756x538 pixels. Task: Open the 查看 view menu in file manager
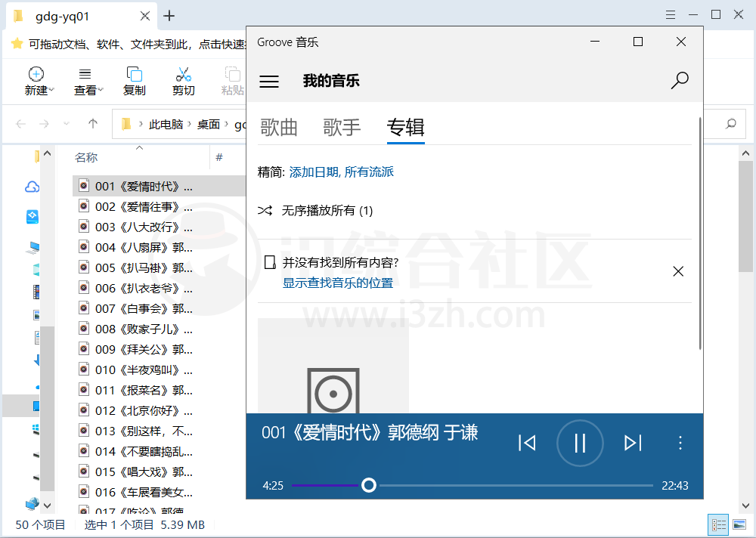(x=88, y=81)
